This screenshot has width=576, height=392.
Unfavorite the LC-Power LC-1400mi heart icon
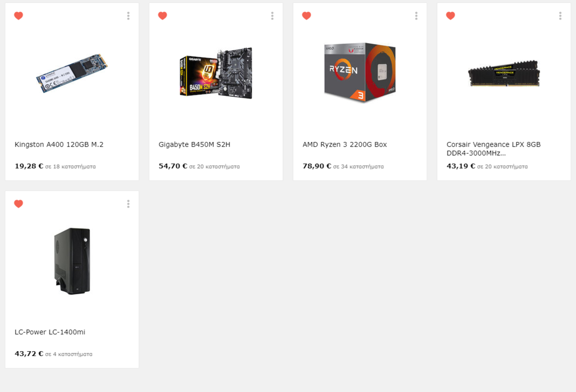click(x=19, y=204)
